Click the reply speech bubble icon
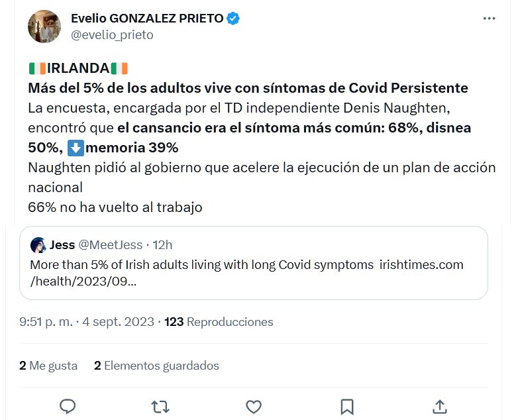 click(68, 405)
